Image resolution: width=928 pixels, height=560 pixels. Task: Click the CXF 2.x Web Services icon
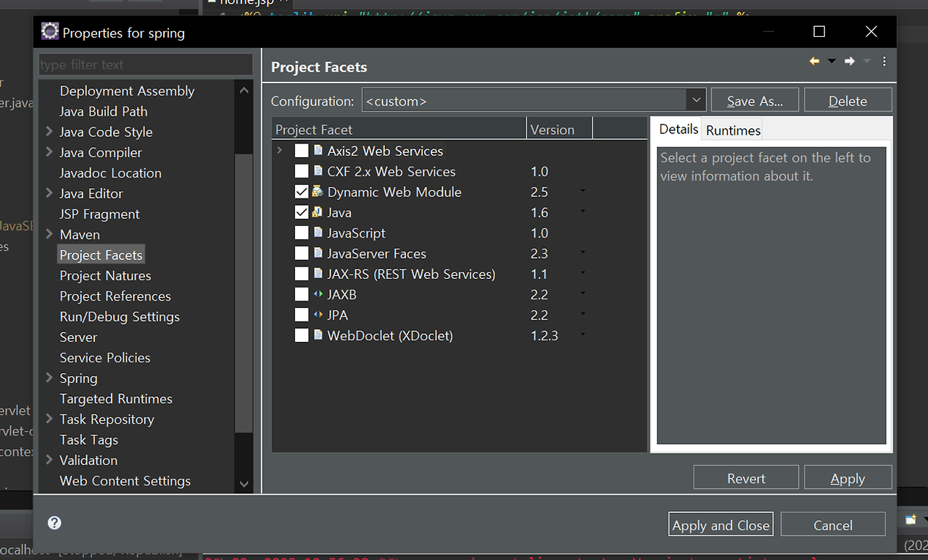[x=318, y=172]
